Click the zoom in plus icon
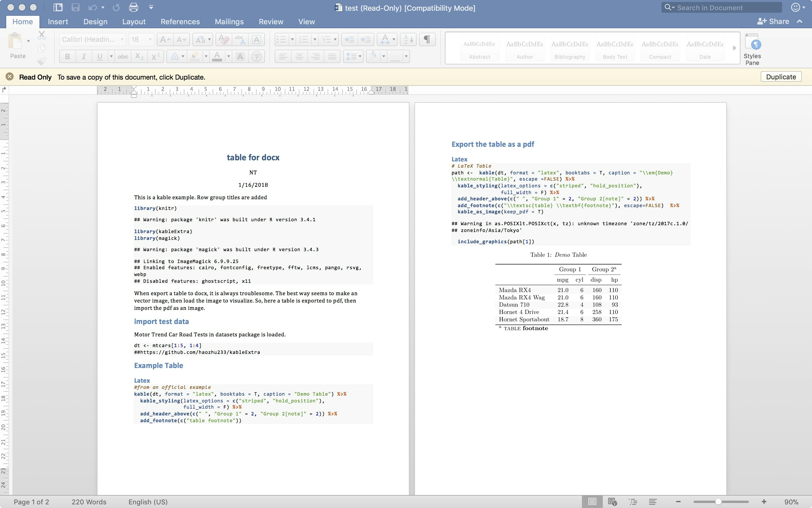 coord(764,502)
